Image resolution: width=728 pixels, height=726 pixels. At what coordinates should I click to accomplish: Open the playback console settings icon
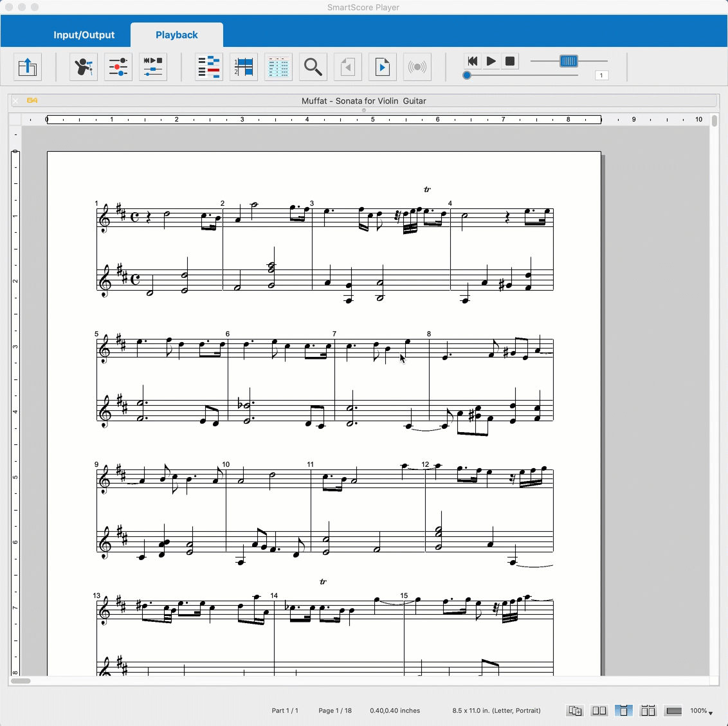tap(153, 67)
